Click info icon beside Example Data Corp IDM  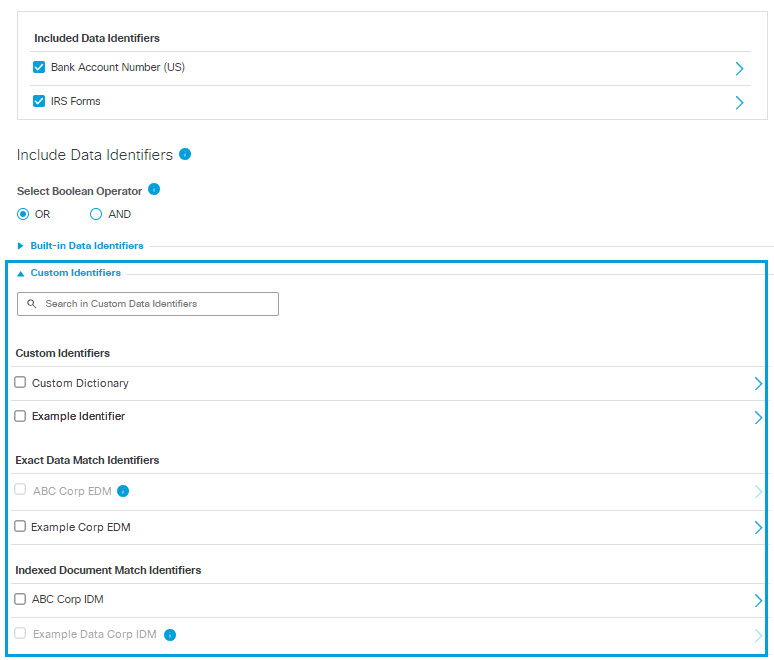click(170, 635)
